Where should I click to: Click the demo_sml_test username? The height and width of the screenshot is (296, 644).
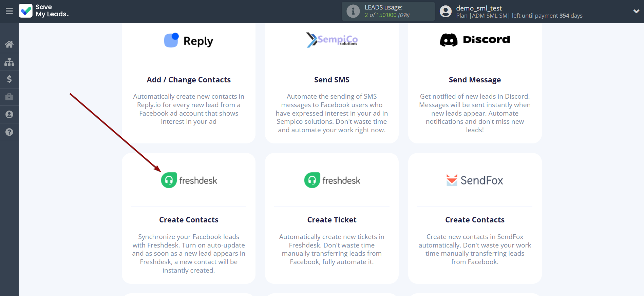[x=478, y=8]
